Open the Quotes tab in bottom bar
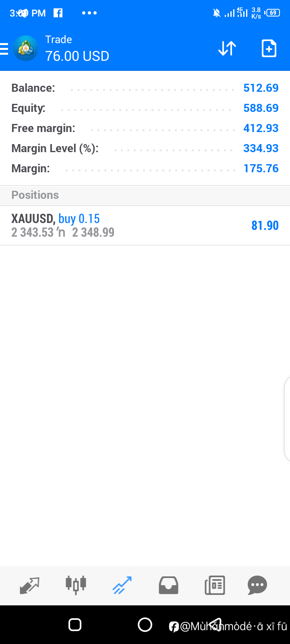The height and width of the screenshot is (644, 290). pyautogui.click(x=29, y=585)
